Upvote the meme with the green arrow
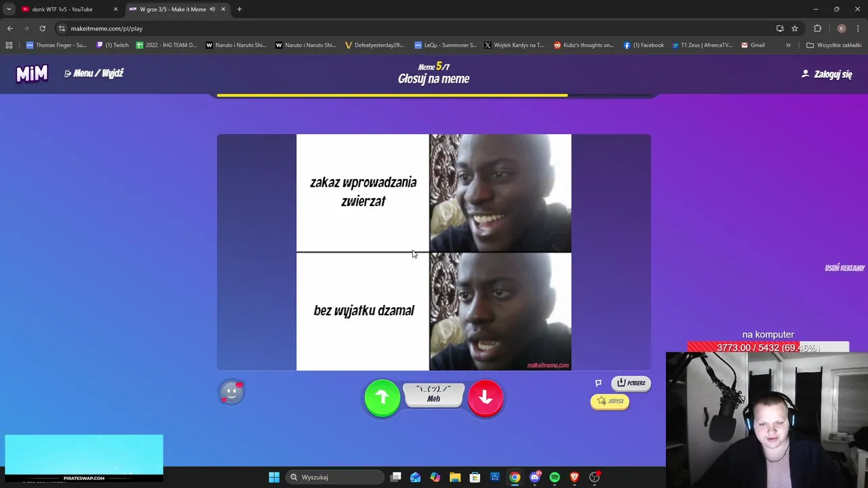This screenshot has height=488, width=868. click(382, 398)
